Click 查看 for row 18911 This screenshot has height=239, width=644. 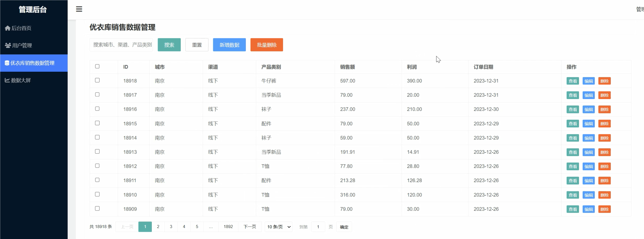tap(573, 181)
